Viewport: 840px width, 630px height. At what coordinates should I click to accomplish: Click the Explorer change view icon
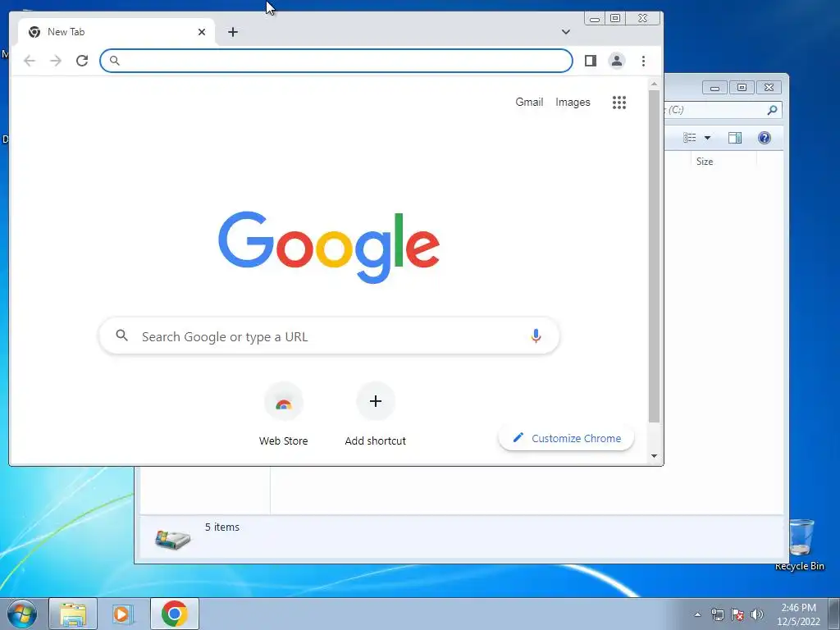point(690,138)
